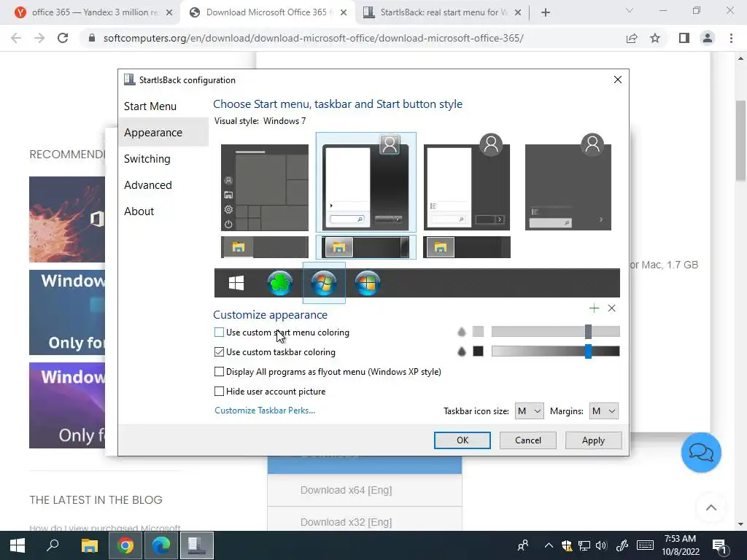The height and width of the screenshot is (560, 747).
Task: Show hidden system tray icons chevron
Action: (549, 545)
